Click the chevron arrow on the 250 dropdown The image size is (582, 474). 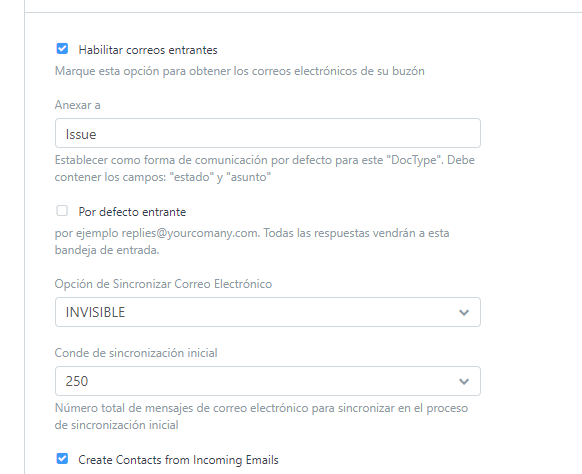pyautogui.click(x=464, y=382)
